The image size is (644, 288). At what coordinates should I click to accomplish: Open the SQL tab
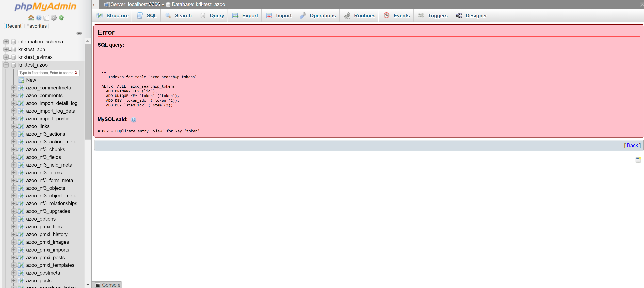147,15
